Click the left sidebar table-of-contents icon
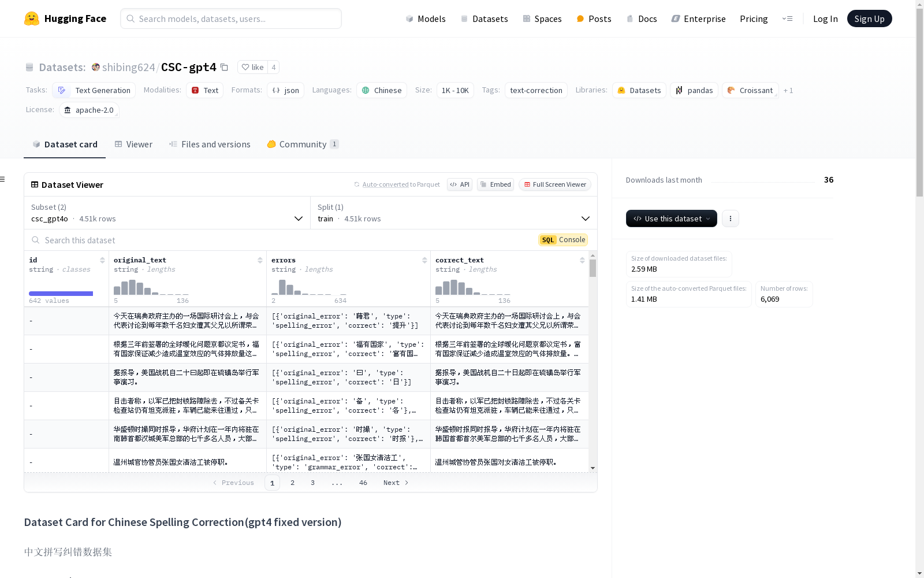924x578 pixels. coord(2,179)
